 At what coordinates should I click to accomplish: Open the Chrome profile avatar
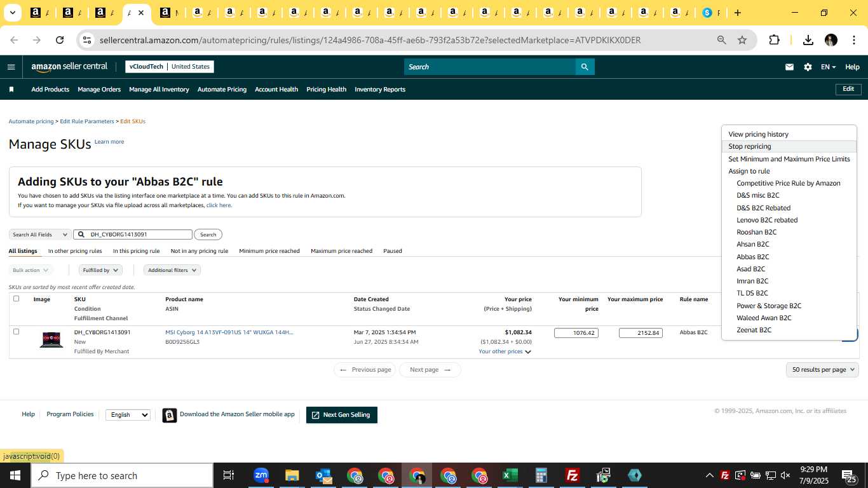(x=831, y=40)
